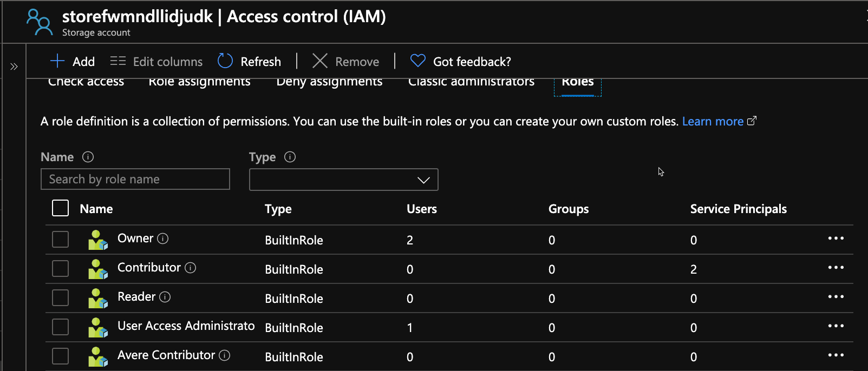
Task: Click the Got feedback heart icon
Action: (x=417, y=61)
